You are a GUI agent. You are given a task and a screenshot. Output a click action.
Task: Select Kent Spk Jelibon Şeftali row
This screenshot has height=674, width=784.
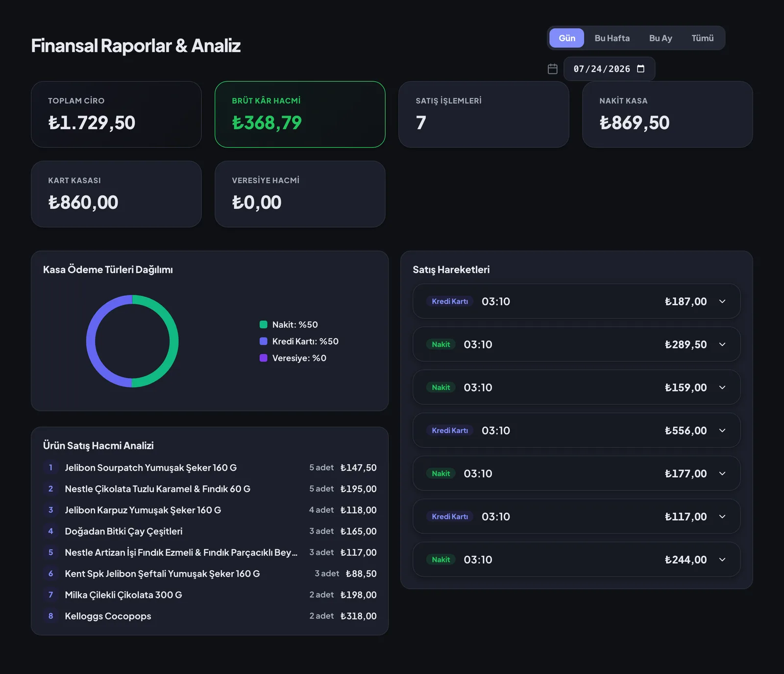point(210,574)
